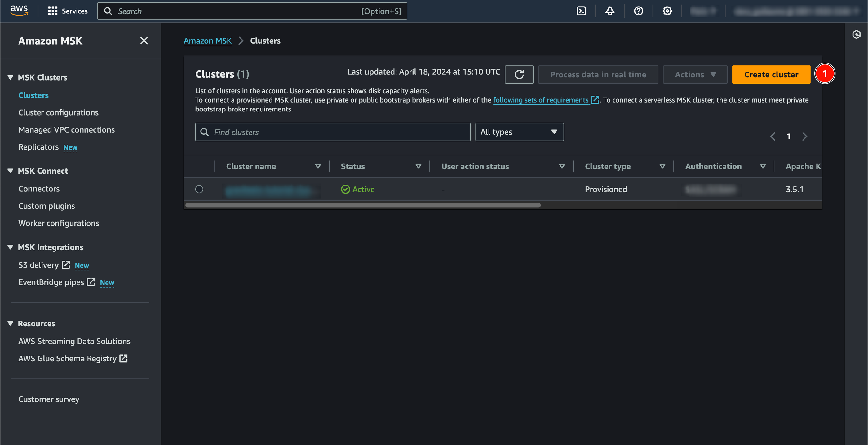The image size is (868, 445).
Task: Open EventBridge pipes integration
Action: [51, 282]
